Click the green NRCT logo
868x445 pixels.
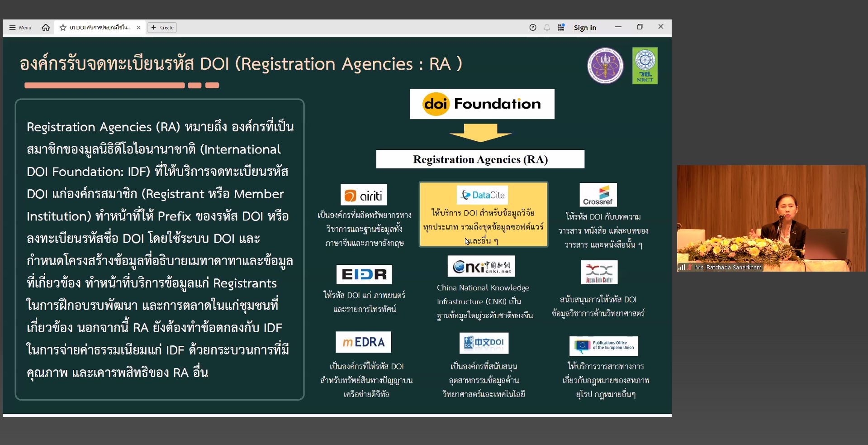tap(645, 66)
